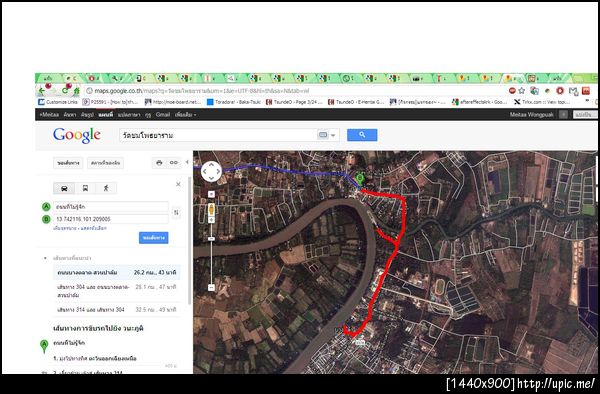Image resolution: width=600 pixels, height=394 pixels.
Task: Open the Toradora! - Baka-Tsuki bookmark
Action: [234, 102]
